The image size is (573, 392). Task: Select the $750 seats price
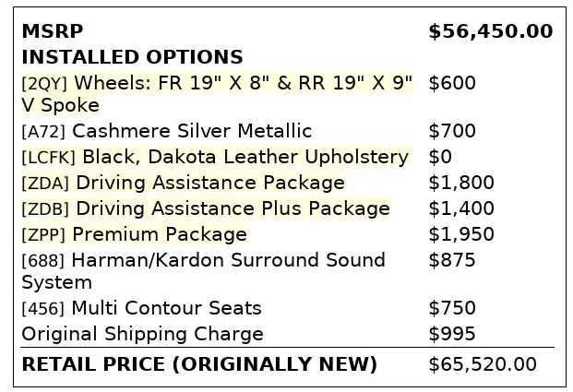[x=452, y=309]
